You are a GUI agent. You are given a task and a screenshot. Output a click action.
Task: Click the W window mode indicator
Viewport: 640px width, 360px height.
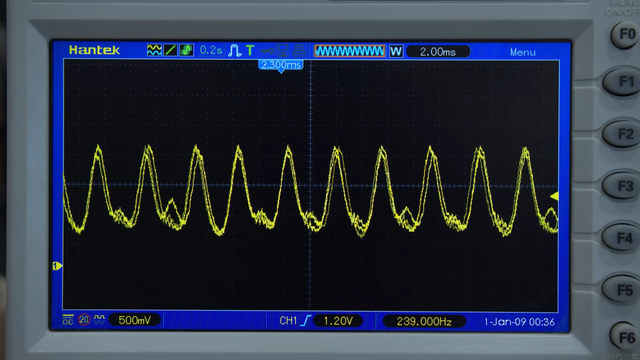coord(396,51)
